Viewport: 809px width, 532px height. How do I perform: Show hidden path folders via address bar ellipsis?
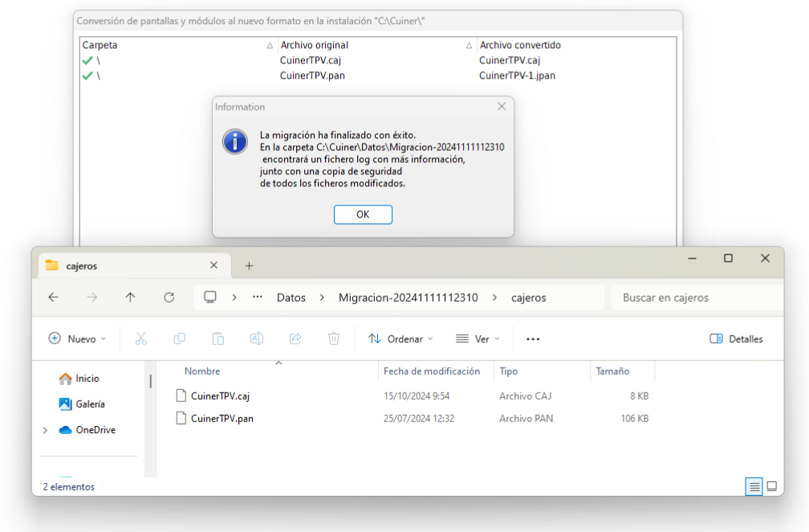(x=258, y=297)
